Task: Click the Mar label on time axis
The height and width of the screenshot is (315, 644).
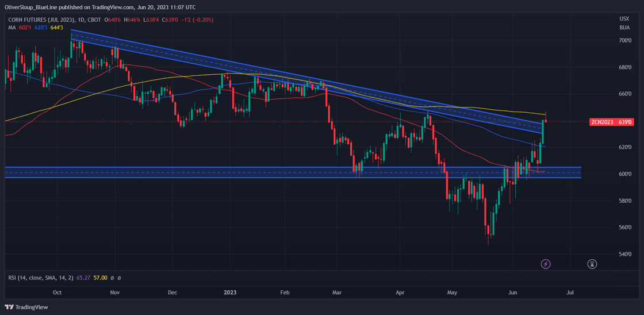Action: (x=337, y=293)
